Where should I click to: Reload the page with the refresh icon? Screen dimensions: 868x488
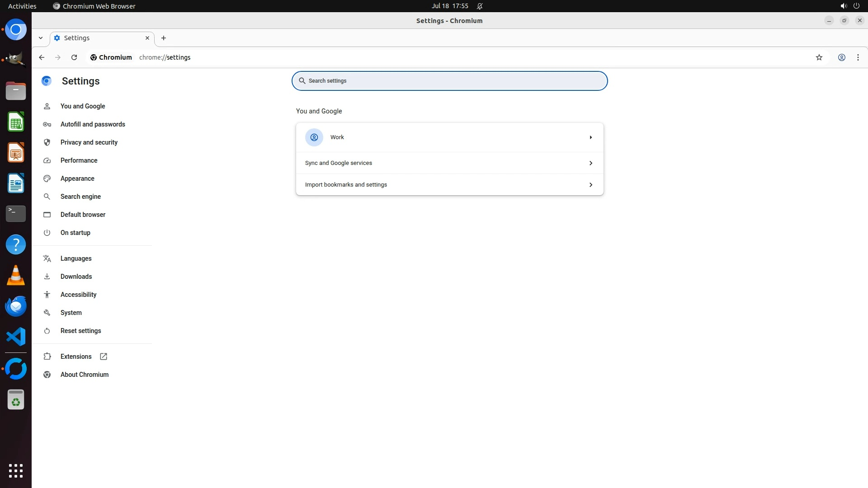pyautogui.click(x=74, y=57)
